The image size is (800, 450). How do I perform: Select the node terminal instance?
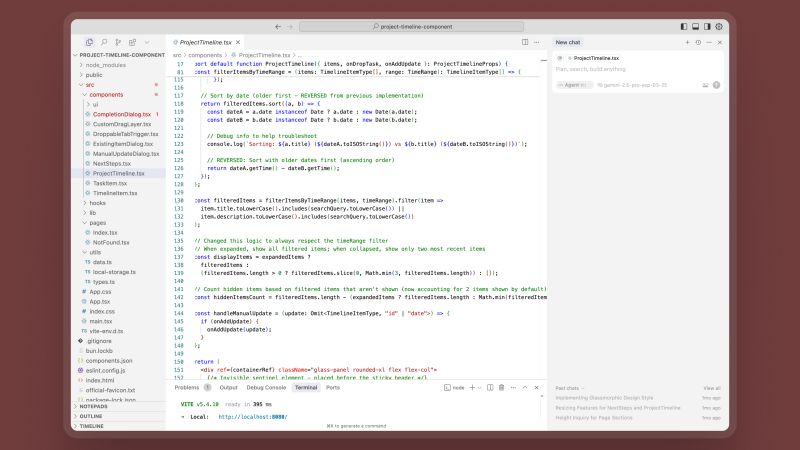point(454,388)
